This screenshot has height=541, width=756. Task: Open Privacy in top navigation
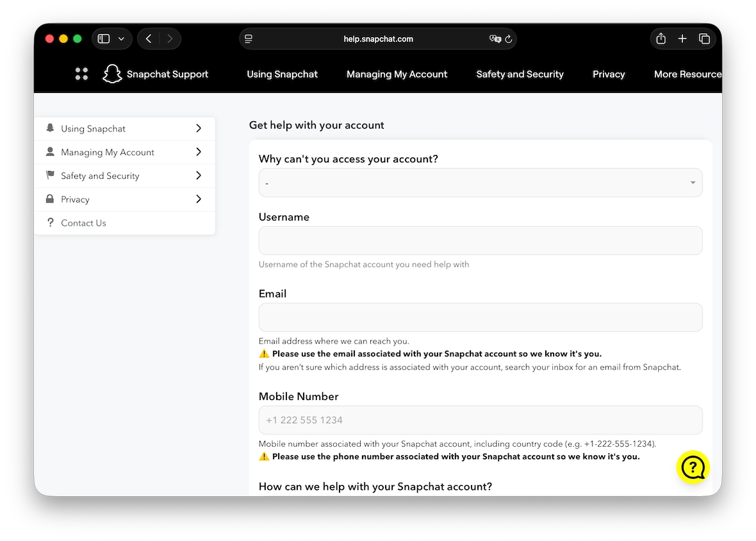tap(609, 74)
